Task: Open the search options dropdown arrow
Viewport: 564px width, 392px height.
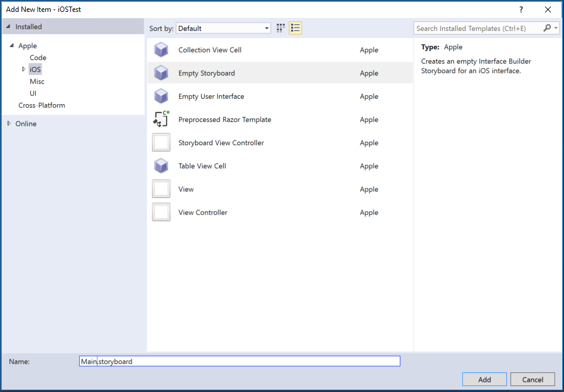Action: (x=556, y=28)
